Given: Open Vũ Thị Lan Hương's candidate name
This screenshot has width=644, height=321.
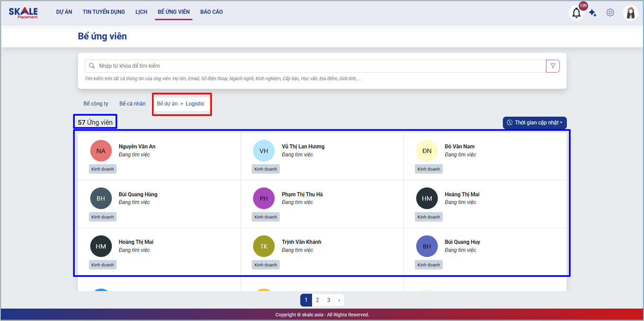Looking at the screenshot, I should 303,147.
